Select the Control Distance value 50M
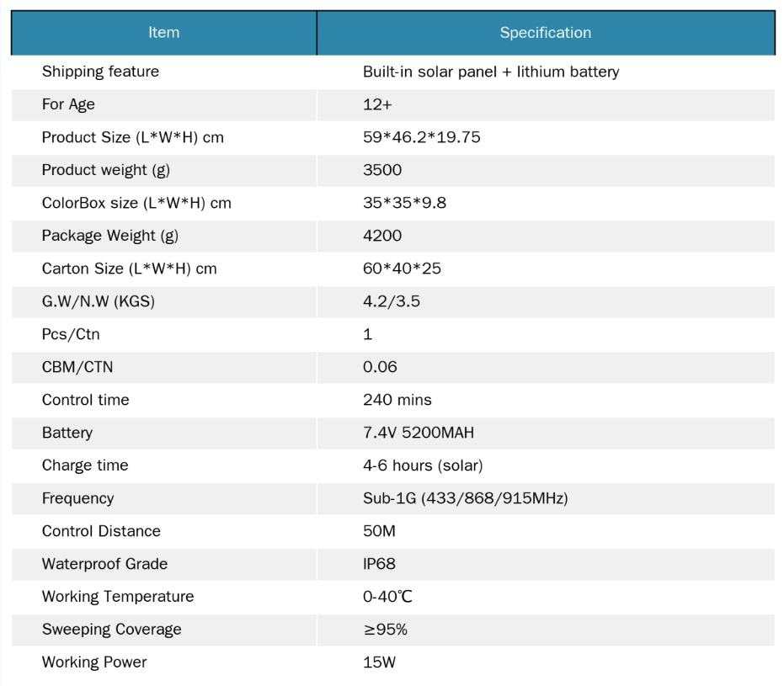 (x=379, y=531)
